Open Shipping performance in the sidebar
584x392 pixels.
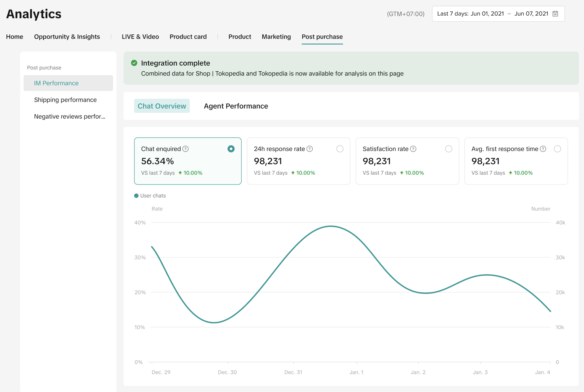tap(65, 100)
